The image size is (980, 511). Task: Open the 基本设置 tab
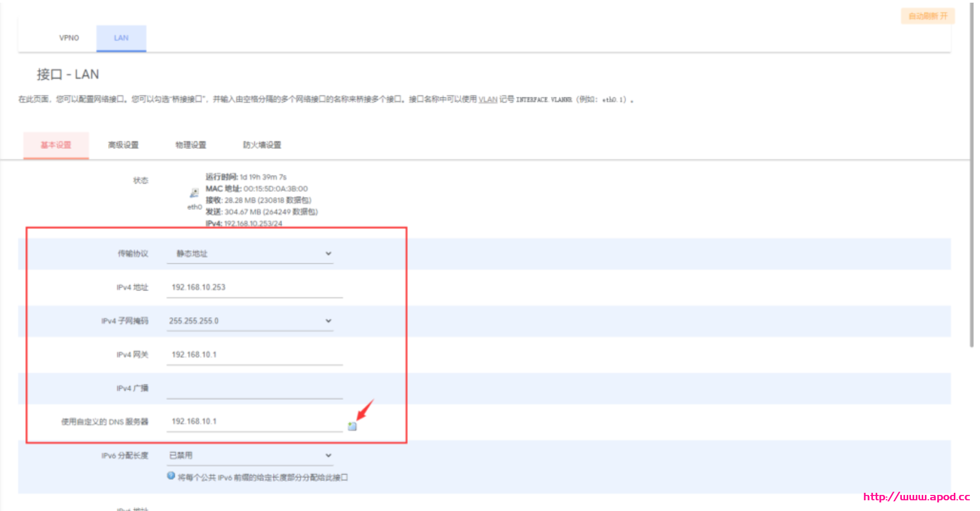click(56, 145)
